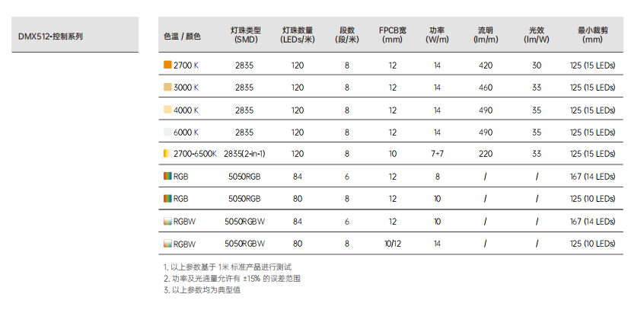Click footnote 3 以上参数均为典型值
Screen dimensions: 644x310
(202, 290)
